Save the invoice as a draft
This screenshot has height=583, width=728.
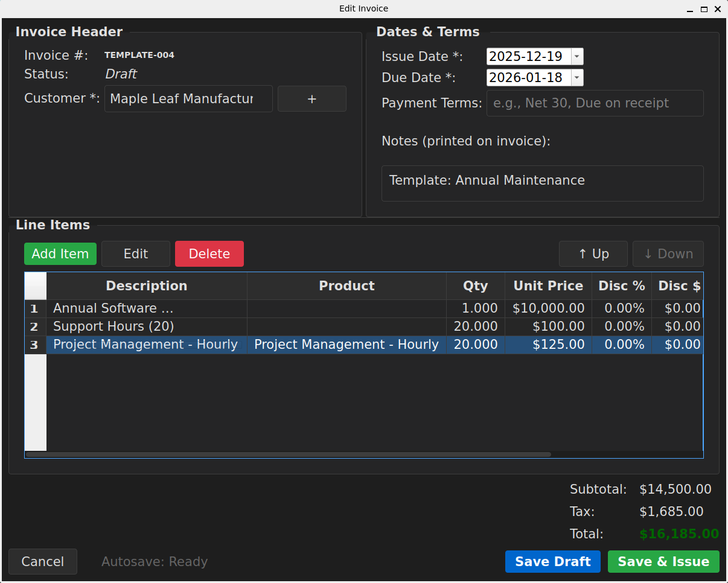click(x=552, y=561)
